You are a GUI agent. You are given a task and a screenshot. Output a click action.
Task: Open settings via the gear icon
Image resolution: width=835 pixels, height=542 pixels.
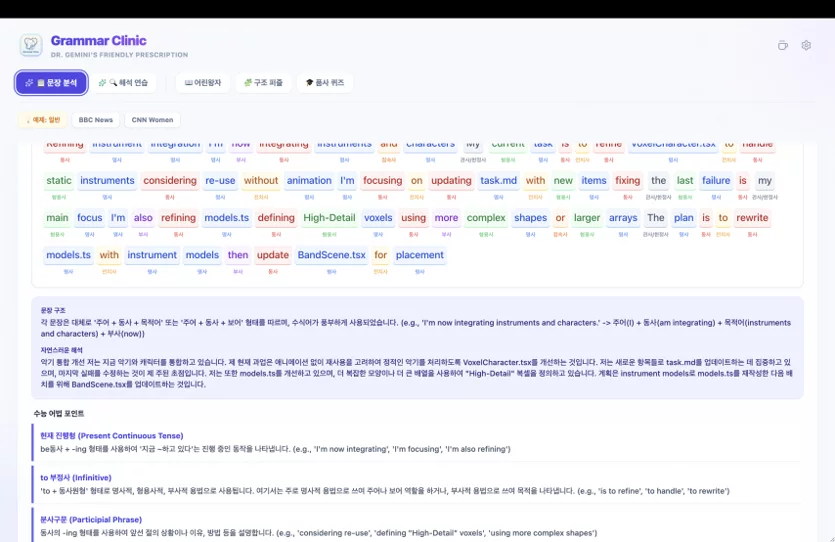806,45
